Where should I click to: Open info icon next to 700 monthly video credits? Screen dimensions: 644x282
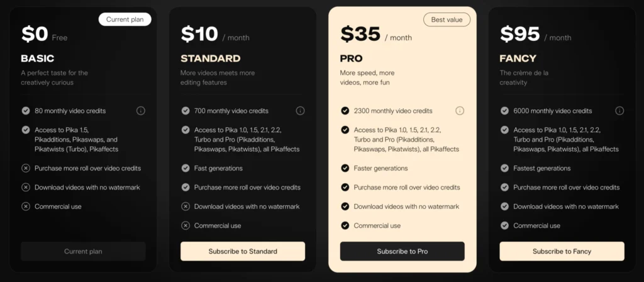point(300,111)
